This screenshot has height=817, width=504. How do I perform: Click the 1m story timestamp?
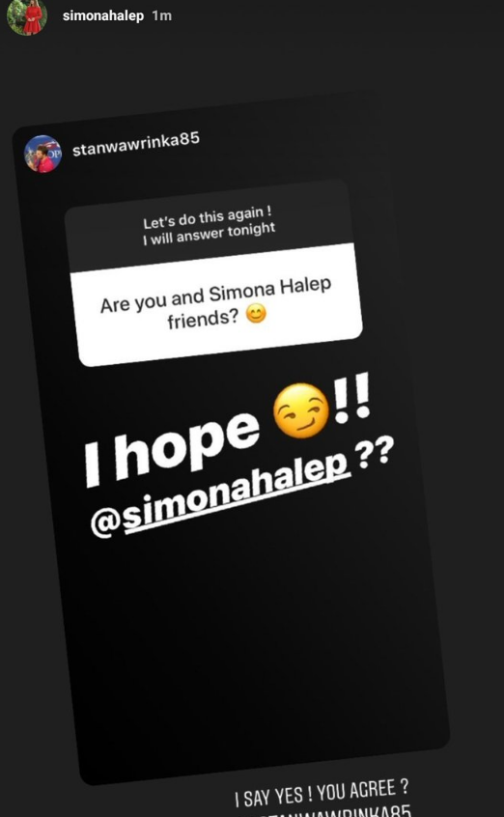tap(161, 16)
